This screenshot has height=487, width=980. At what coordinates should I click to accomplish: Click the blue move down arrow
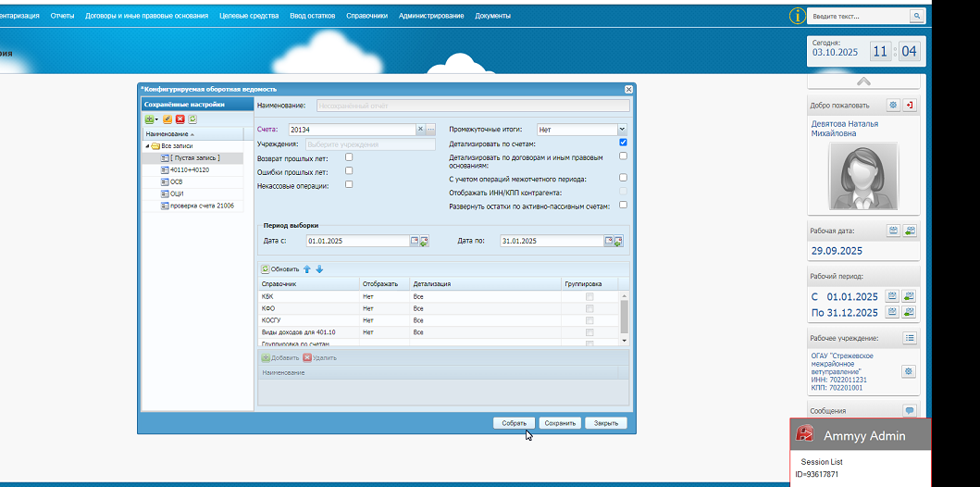pyautogui.click(x=319, y=269)
